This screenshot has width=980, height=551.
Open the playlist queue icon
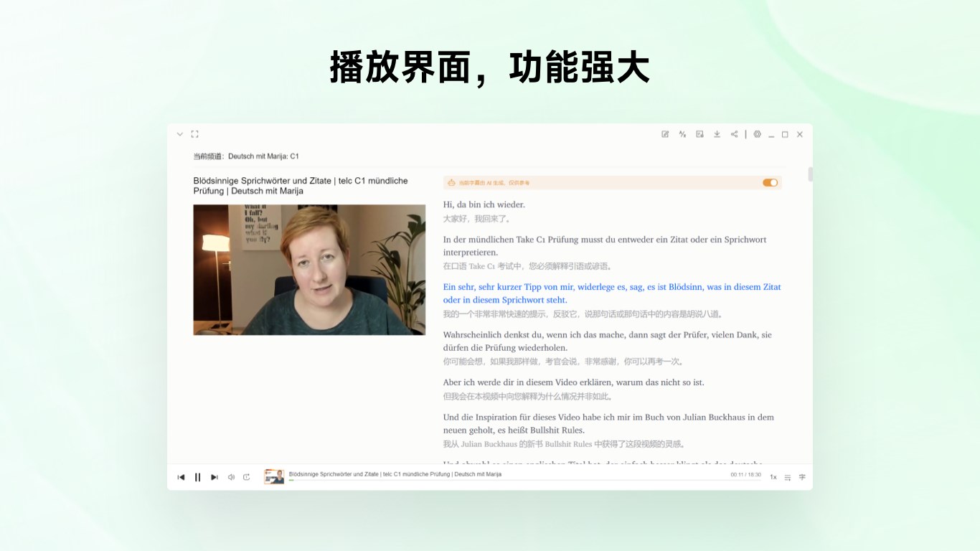coord(788,477)
